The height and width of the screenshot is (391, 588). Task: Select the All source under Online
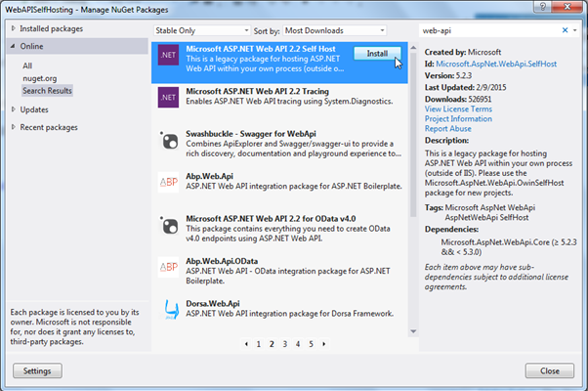point(27,65)
